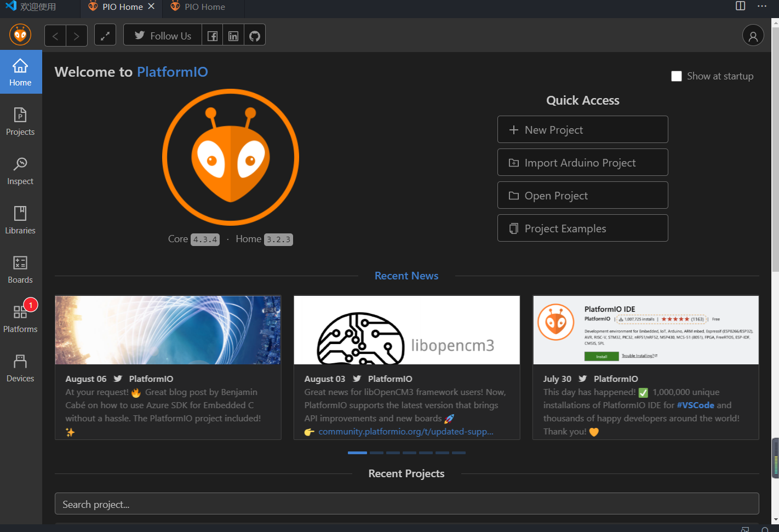Select the active PIO Home tab
Viewport: 779px width, 532px height.
coord(122,7)
